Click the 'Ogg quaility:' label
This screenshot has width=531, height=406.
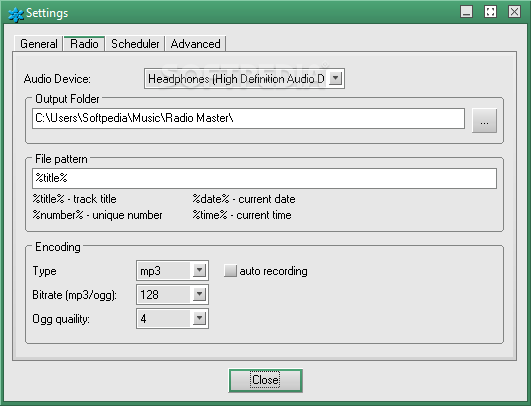coord(61,319)
